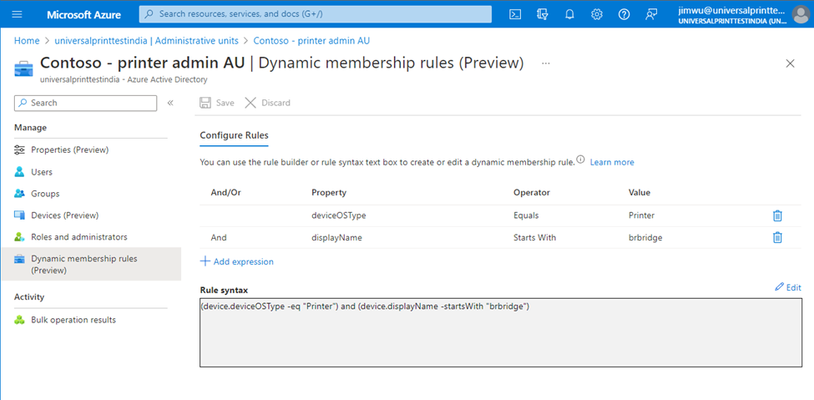Click the Property column header
This screenshot has width=814, height=400.
(x=329, y=192)
